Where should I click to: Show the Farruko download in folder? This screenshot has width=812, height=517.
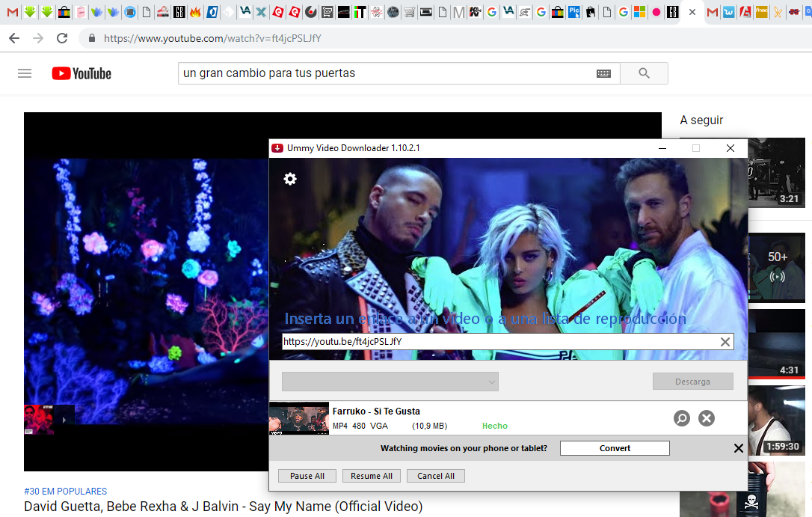tap(681, 418)
